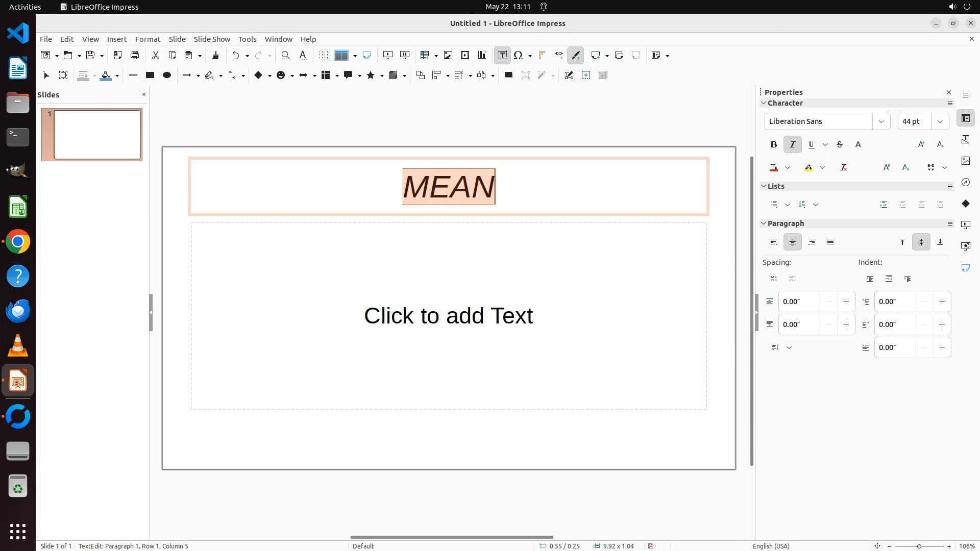
Task: Click the zoom slider in status bar
Action: (x=919, y=546)
